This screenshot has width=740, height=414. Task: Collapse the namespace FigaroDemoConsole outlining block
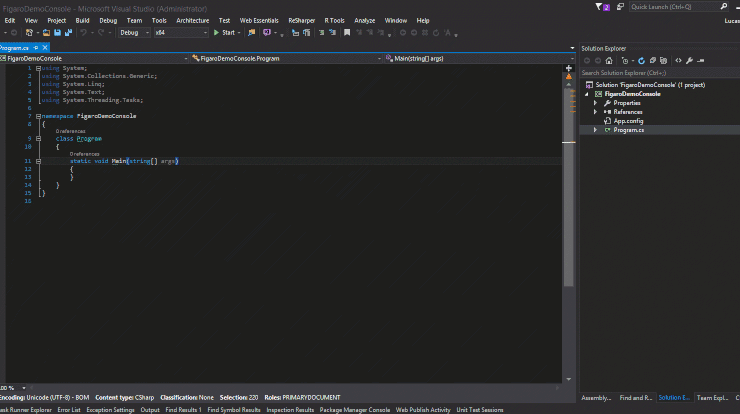[x=38, y=116]
